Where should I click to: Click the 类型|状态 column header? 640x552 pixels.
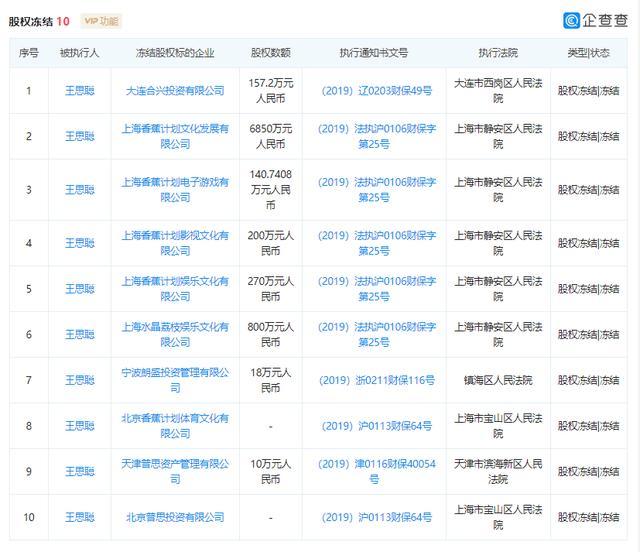(589, 53)
